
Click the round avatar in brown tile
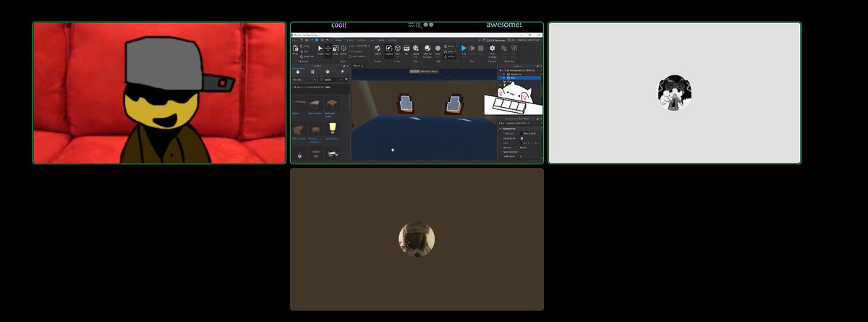[x=417, y=240]
